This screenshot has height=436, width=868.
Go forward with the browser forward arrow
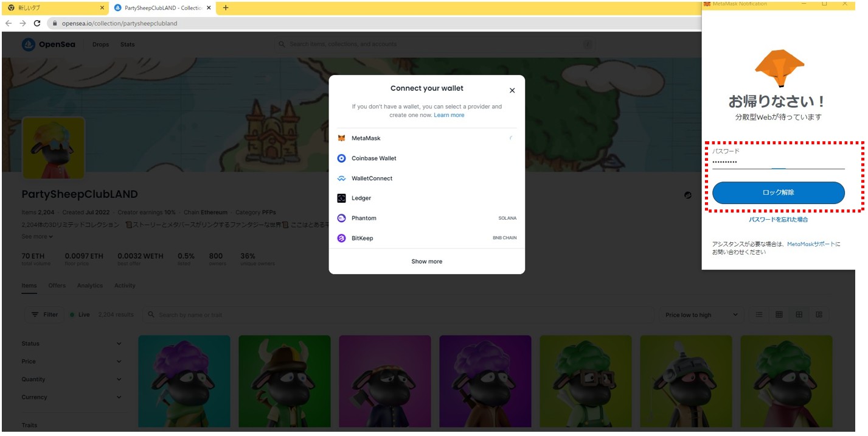(23, 23)
